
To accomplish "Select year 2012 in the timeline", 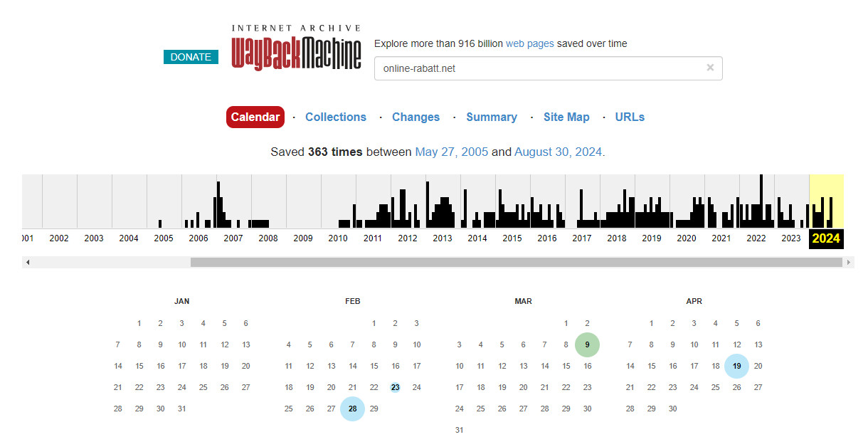I will coord(408,238).
